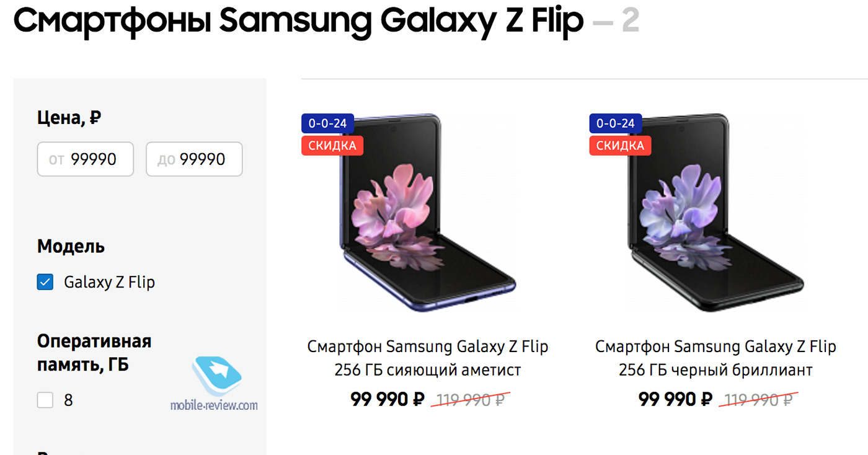
Task: Open Z Flip 256 ГБ сияющий аметист link
Action: [428, 358]
